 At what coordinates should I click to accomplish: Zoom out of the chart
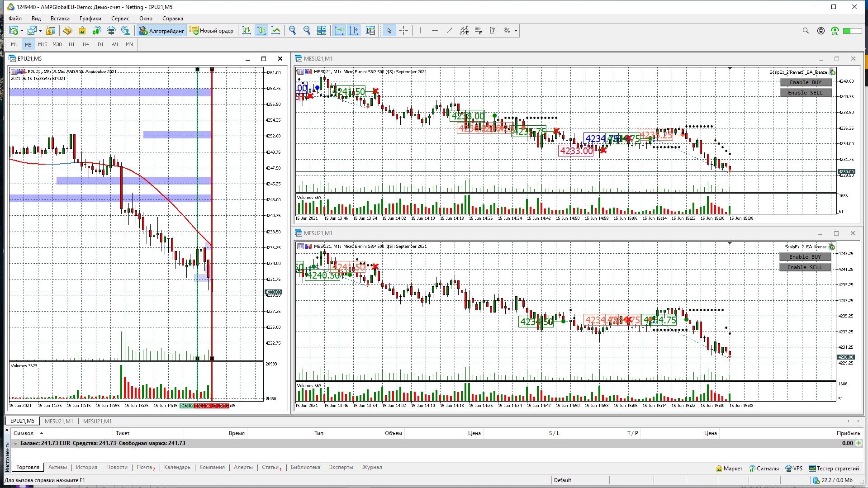click(x=307, y=31)
